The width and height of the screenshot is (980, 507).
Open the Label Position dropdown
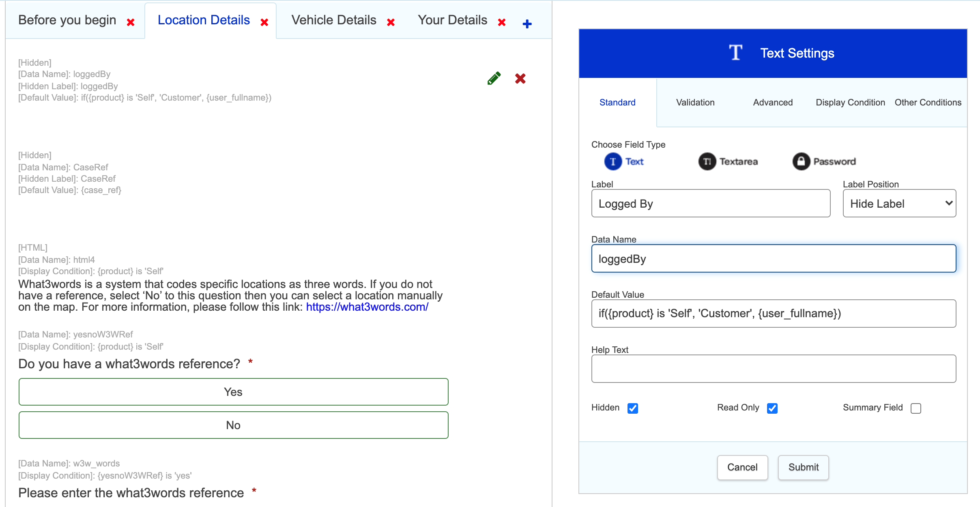tap(899, 203)
